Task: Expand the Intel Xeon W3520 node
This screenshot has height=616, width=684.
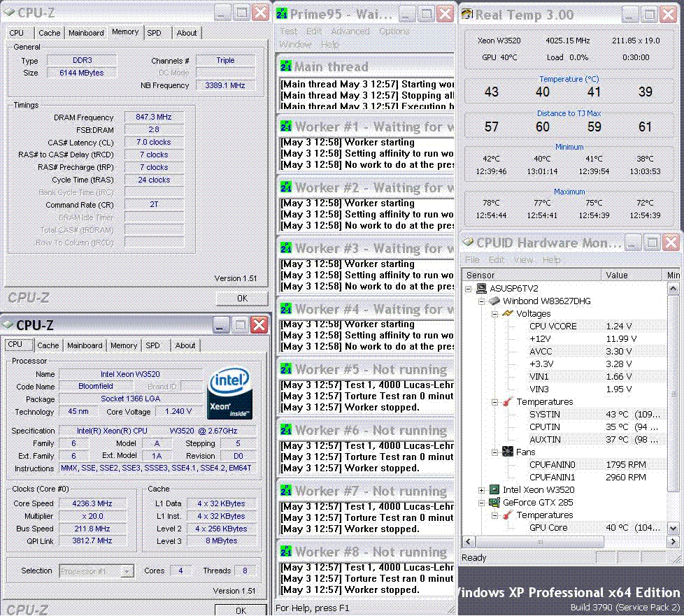Action: point(481,490)
